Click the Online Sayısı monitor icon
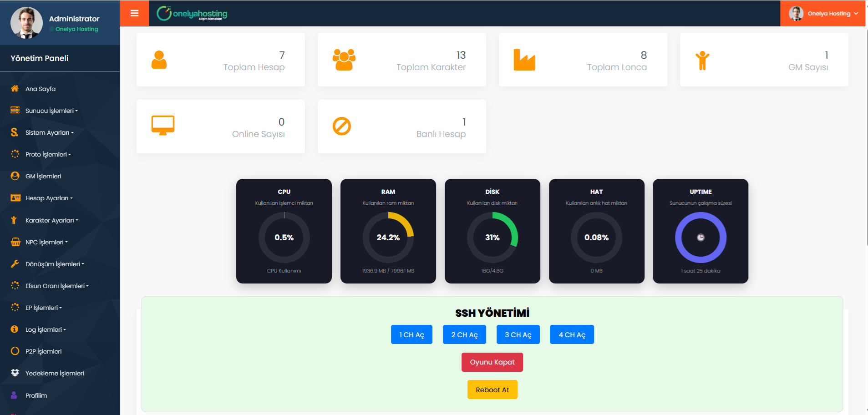 (162, 126)
